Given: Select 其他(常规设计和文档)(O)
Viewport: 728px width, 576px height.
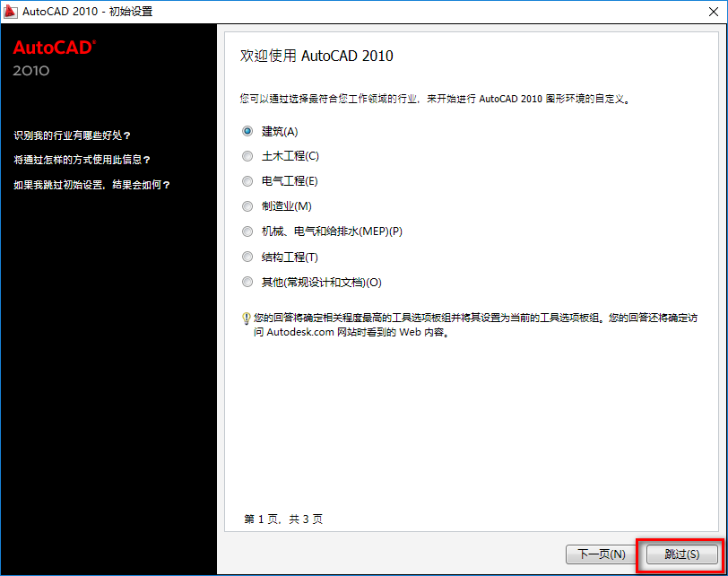Looking at the screenshot, I should coord(247,281).
